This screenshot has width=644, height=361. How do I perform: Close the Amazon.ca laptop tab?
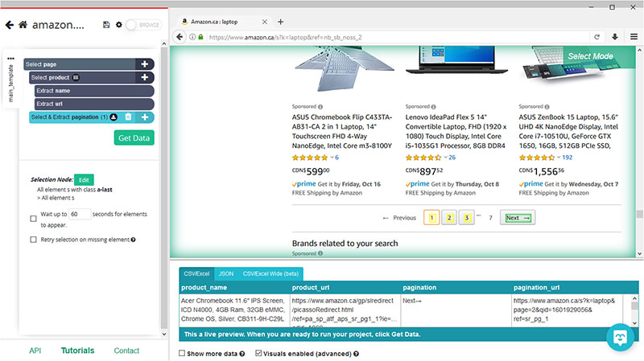[x=265, y=22]
